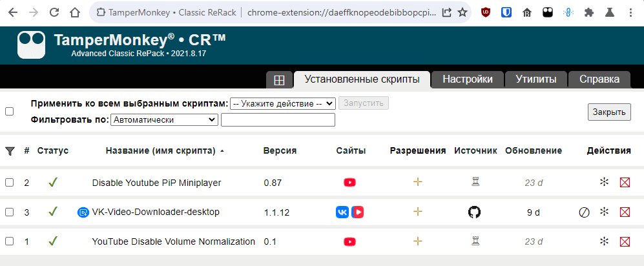Select the YouTube Disable Volume Normalization checkbox
Image resolution: width=644 pixels, height=266 pixels.
click(9, 241)
